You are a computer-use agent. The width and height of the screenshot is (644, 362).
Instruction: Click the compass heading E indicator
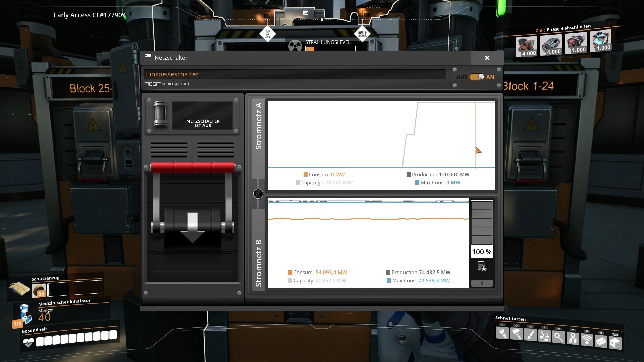305,13
